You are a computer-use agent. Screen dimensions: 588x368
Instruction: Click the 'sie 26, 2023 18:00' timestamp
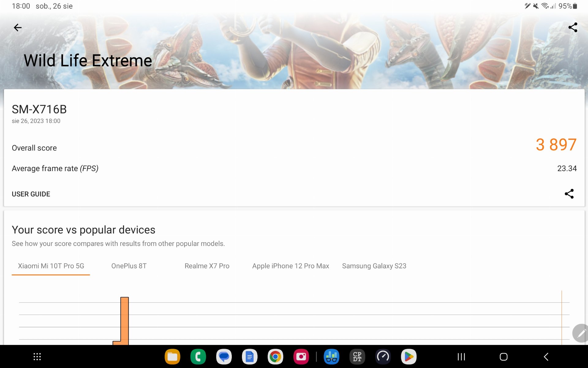36,121
